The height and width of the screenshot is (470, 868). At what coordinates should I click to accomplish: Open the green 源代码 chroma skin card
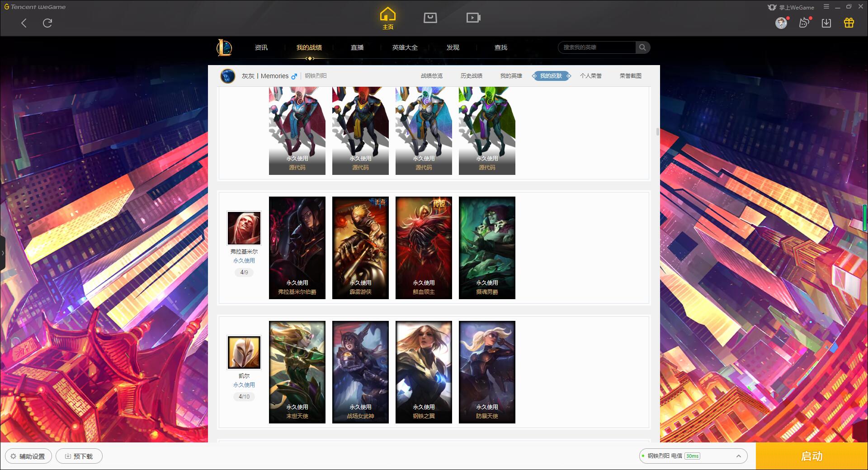(487, 131)
